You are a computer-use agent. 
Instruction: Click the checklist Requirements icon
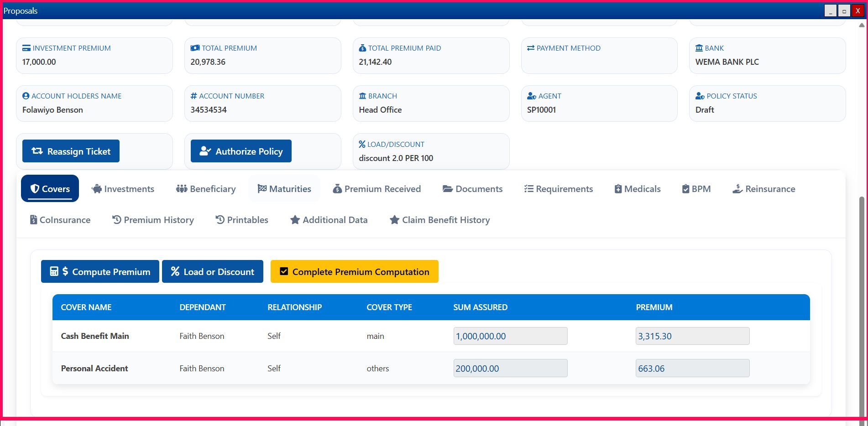(x=529, y=189)
